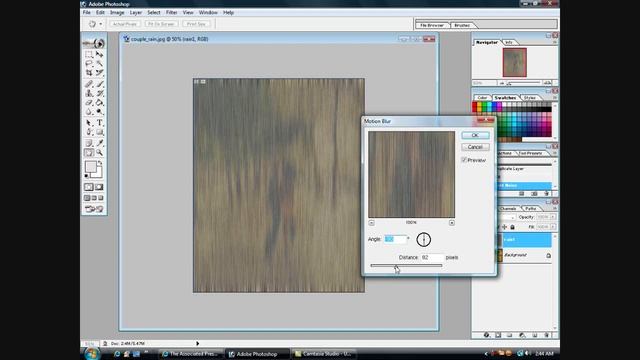This screenshot has height=360, width=640.
Task: Select the Type tool
Action: point(100,123)
